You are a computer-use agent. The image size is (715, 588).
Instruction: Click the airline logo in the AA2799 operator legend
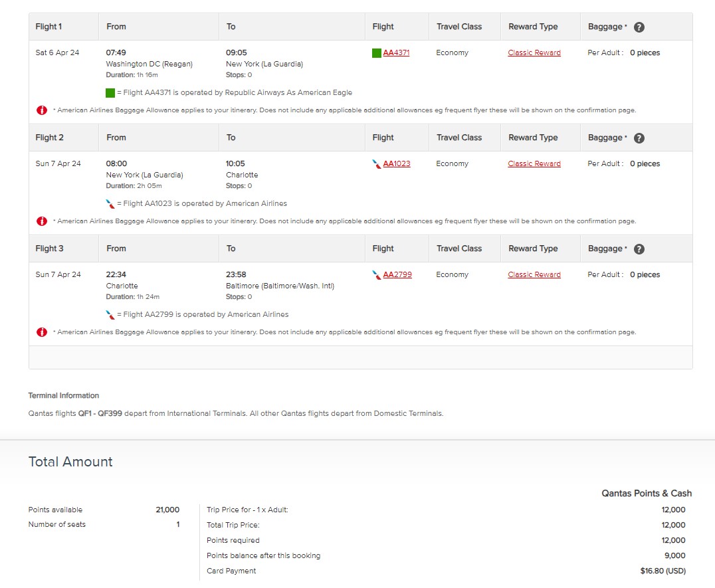tap(110, 314)
